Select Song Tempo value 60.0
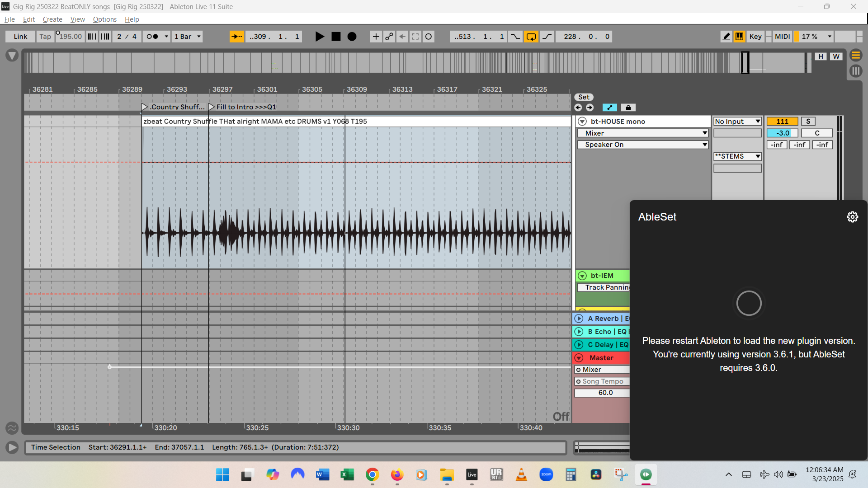This screenshot has width=868, height=488. coord(602,393)
